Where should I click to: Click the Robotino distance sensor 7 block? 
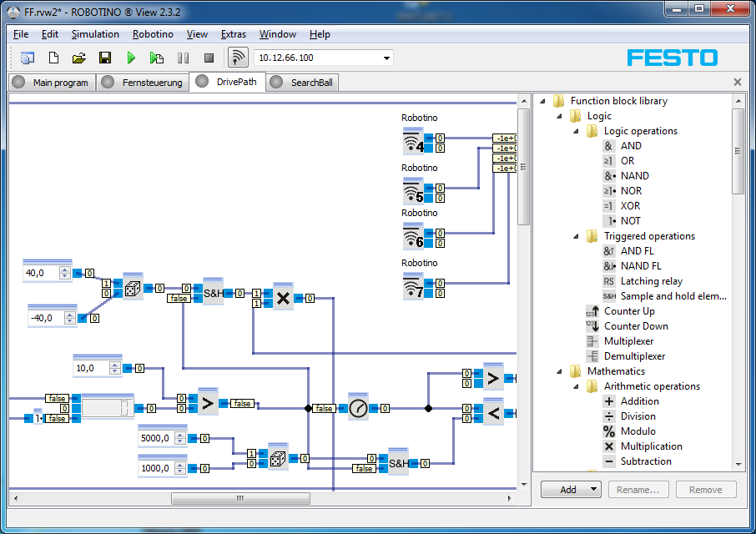pos(413,287)
